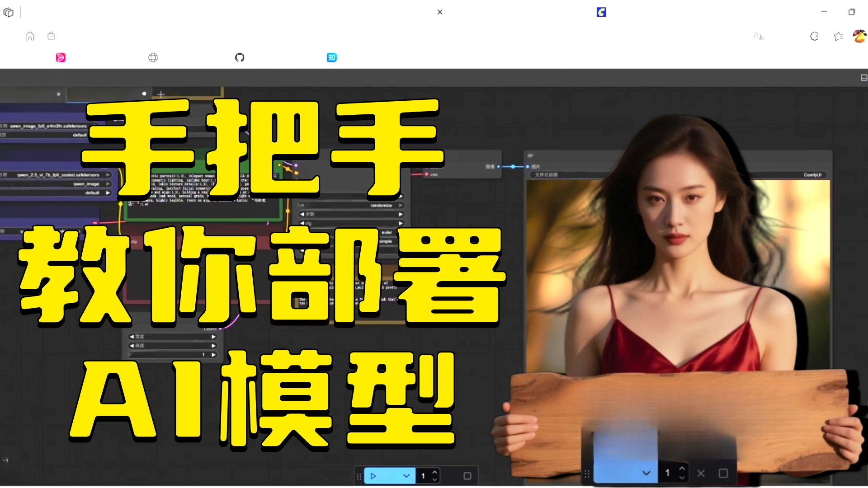The width and height of the screenshot is (868, 488).
Task: Click the randomize seed control option
Action: (x=381, y=206)
